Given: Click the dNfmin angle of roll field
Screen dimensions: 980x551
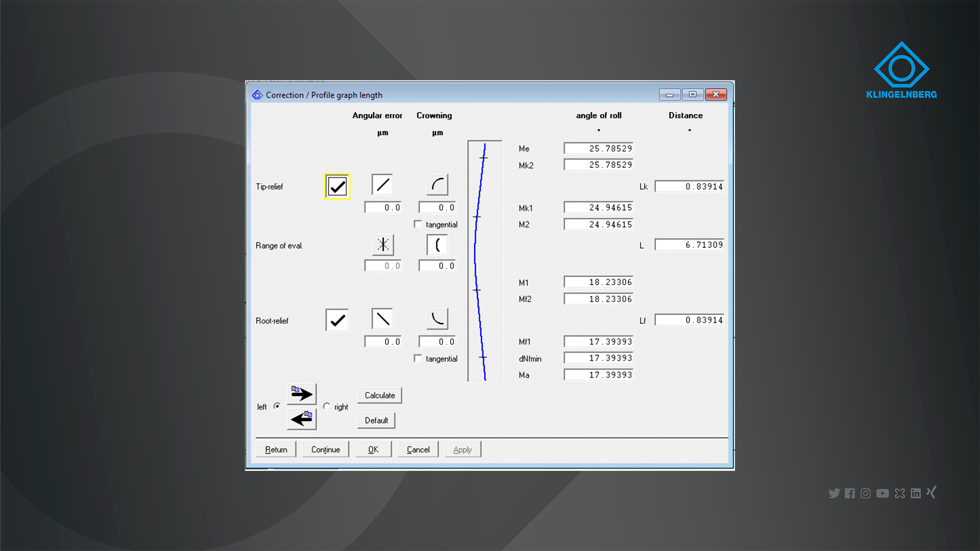Looking at the screenshot, I should point(599,358).
